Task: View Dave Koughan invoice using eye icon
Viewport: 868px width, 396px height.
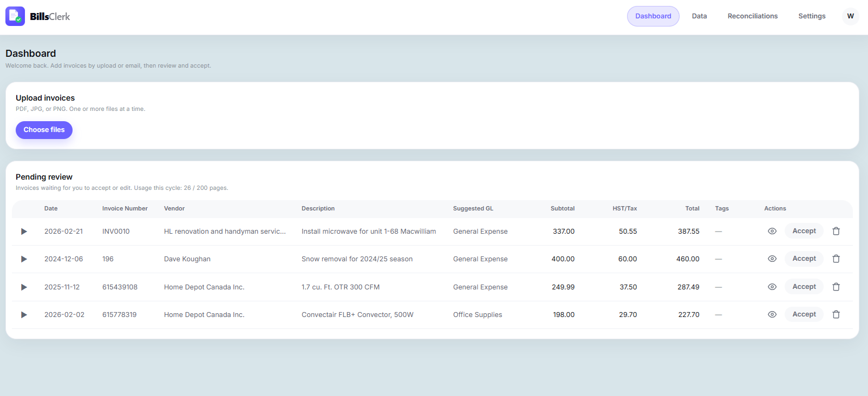Action: pos(772,259)
